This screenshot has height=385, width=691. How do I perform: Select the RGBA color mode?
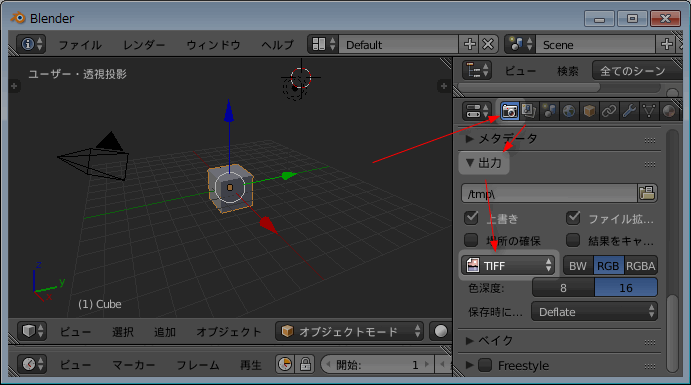pos(641,266)
